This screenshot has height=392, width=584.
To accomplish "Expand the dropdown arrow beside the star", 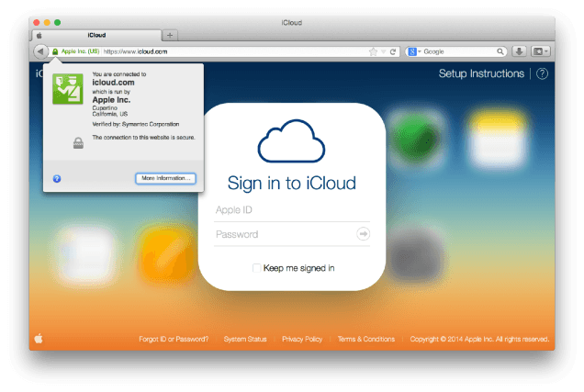I will click(383, 51).
